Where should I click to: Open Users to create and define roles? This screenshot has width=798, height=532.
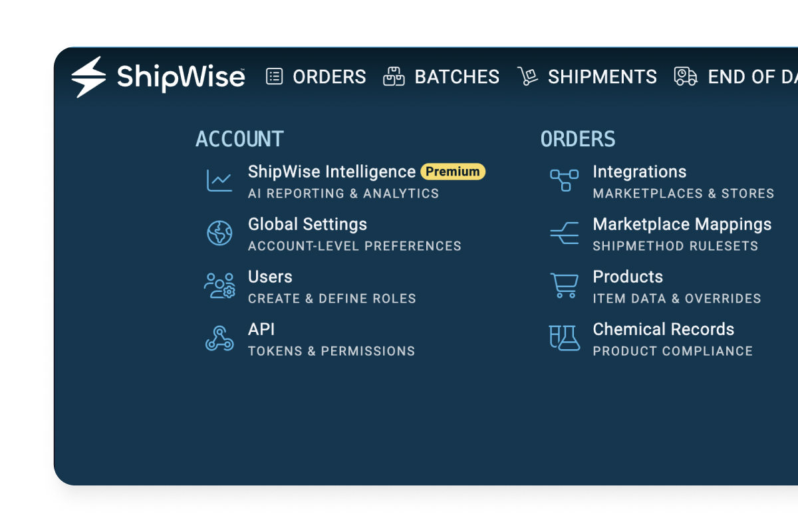[270, 277]
